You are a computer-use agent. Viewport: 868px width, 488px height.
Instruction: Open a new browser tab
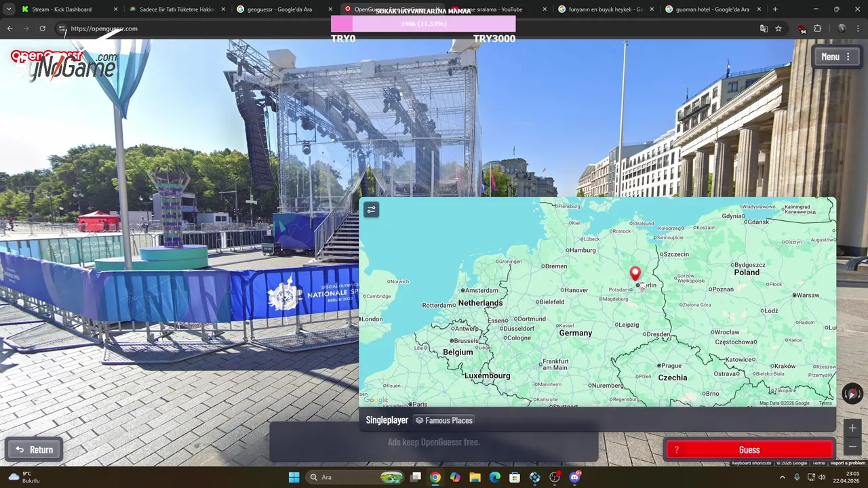tap(775, 9)
